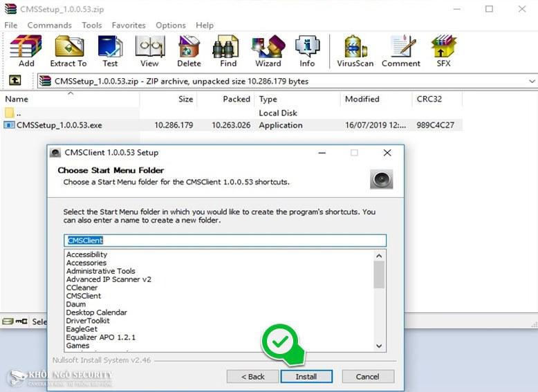Open the Options menu
538x392 pixels.
coord(171,25)
